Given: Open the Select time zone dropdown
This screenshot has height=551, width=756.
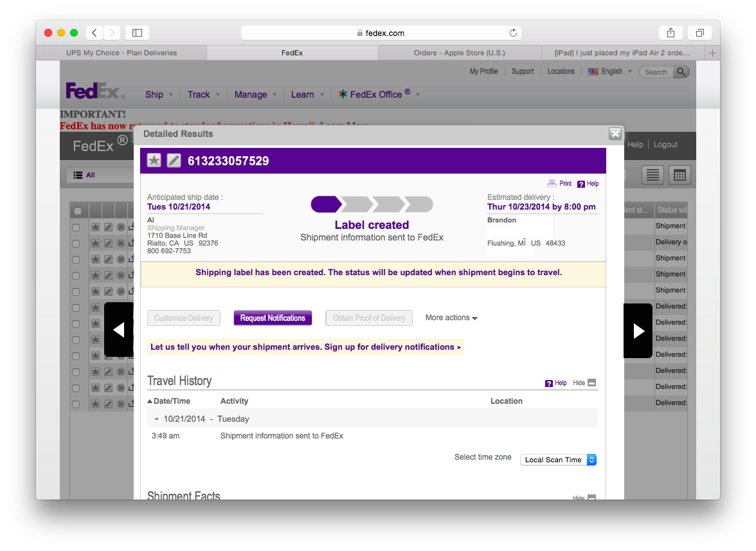Looking at the screenshot, I should [x=558, y=460].
